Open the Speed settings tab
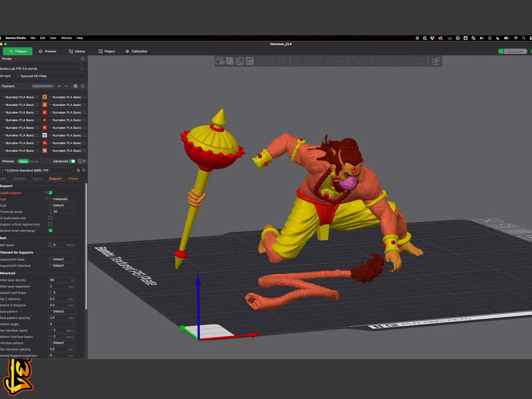This screenshot has height=399, width=532. 37,179
